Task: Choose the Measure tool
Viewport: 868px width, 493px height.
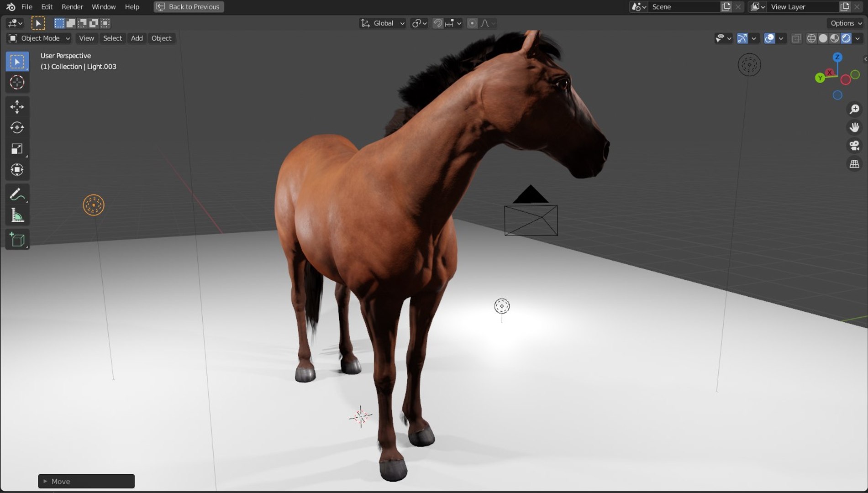Action: tap(17, 215)
